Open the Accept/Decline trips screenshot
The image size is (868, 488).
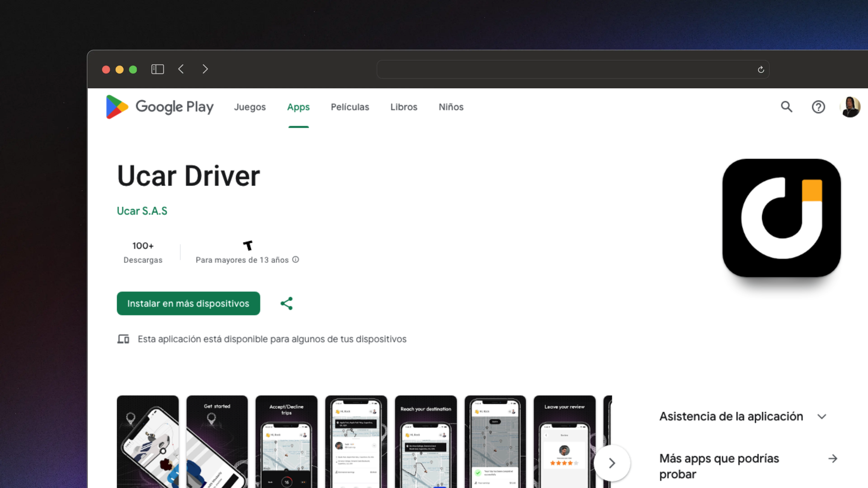(286, 441)
